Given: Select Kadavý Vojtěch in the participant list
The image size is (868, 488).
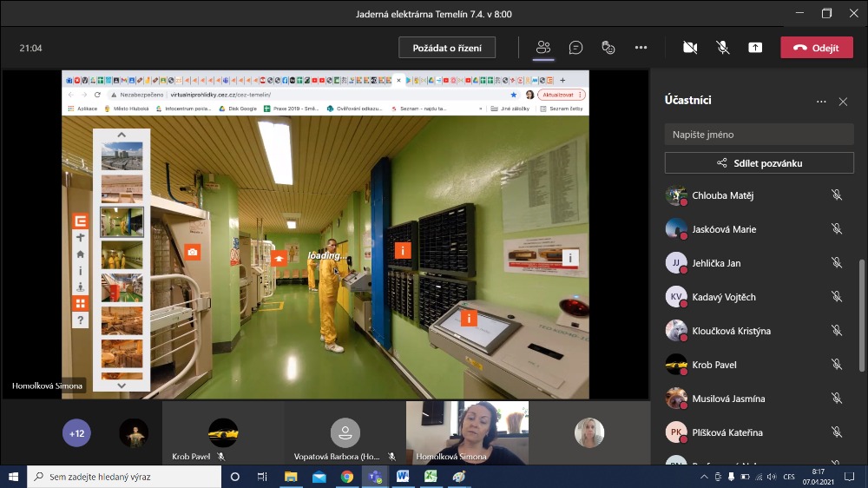Looking at the screenshot, I should (723, 297).
